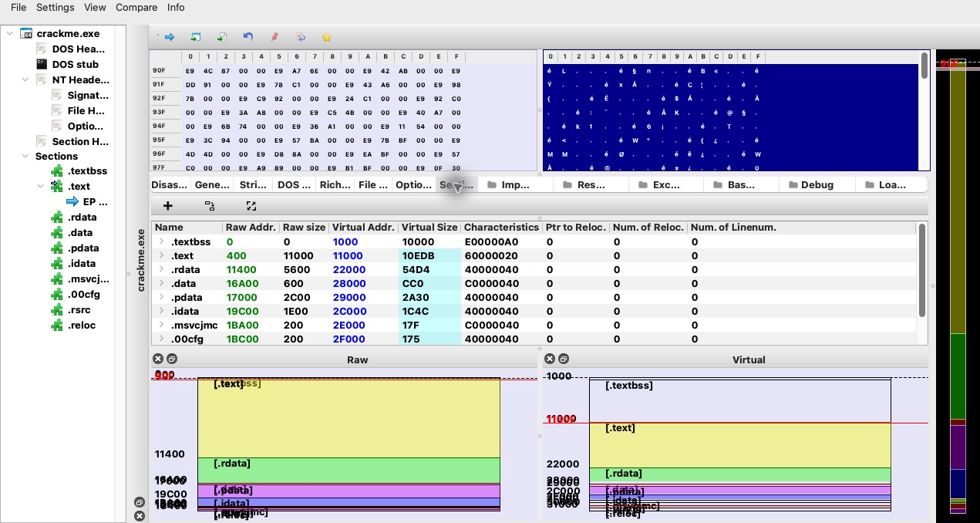Open the File menu
Image resolution: width=980 pixels, height=523 pixels.
pyautogui.click(x=19, y=7)
